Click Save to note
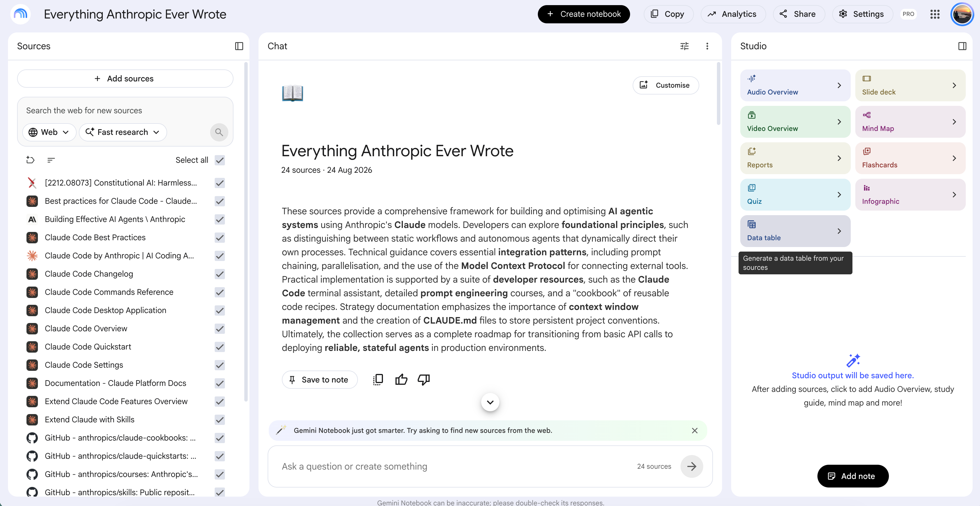 click(319, 379)
